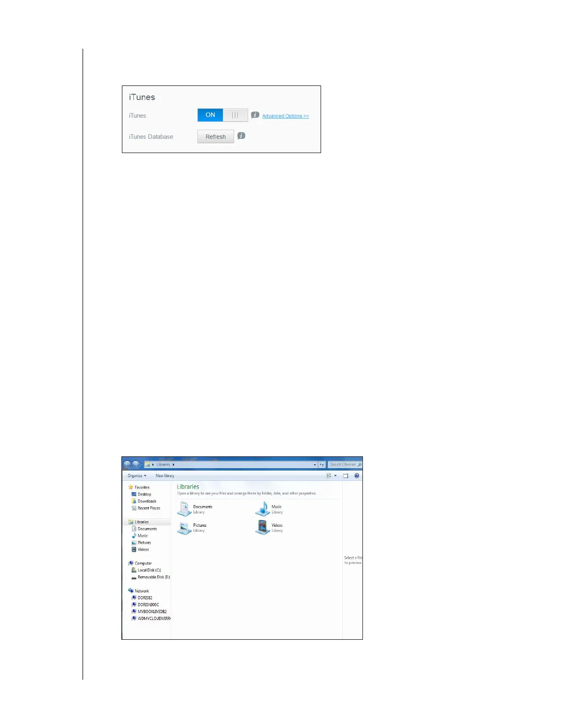Open Pictures under Libraries in sidebar
The image size is (563, 728).
141,543
